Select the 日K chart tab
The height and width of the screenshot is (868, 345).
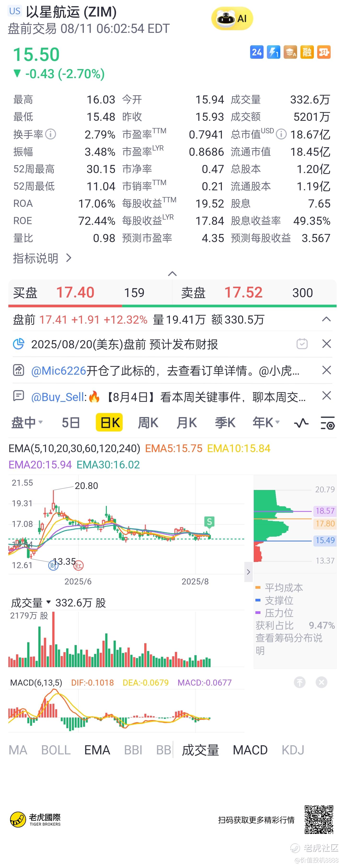(109, 422)
